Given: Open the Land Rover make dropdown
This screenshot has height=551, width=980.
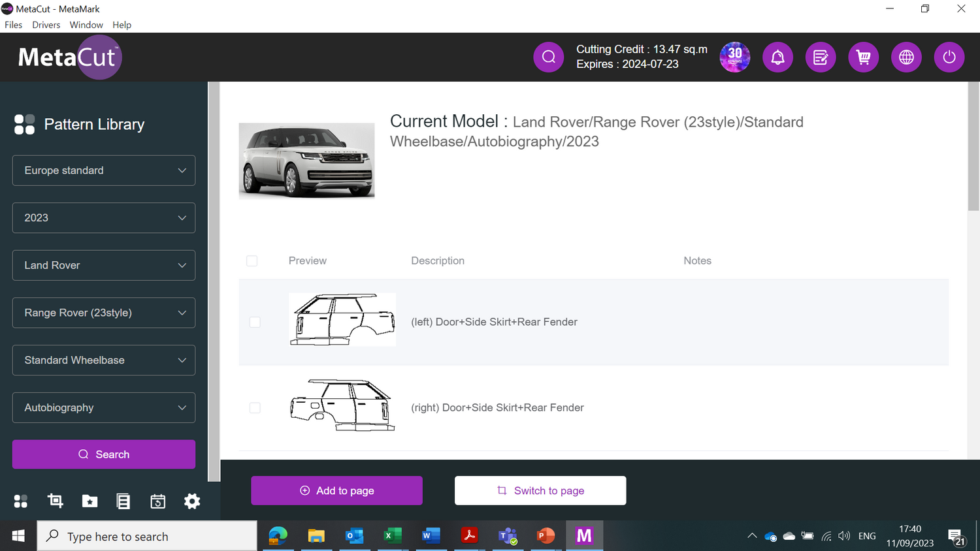Looking at the screenshot, I should click(x=104, y=265).
